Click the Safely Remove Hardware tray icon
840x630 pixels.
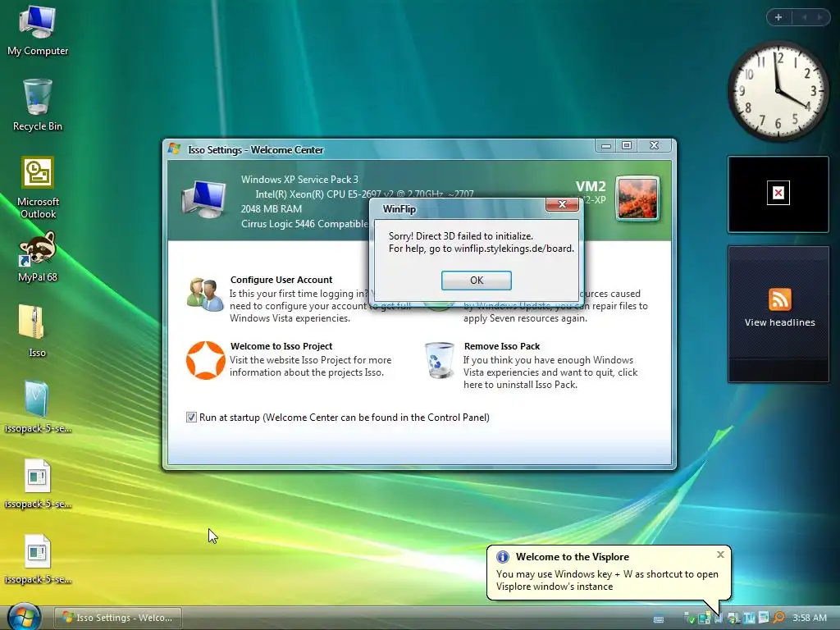(x=689, y=618)
